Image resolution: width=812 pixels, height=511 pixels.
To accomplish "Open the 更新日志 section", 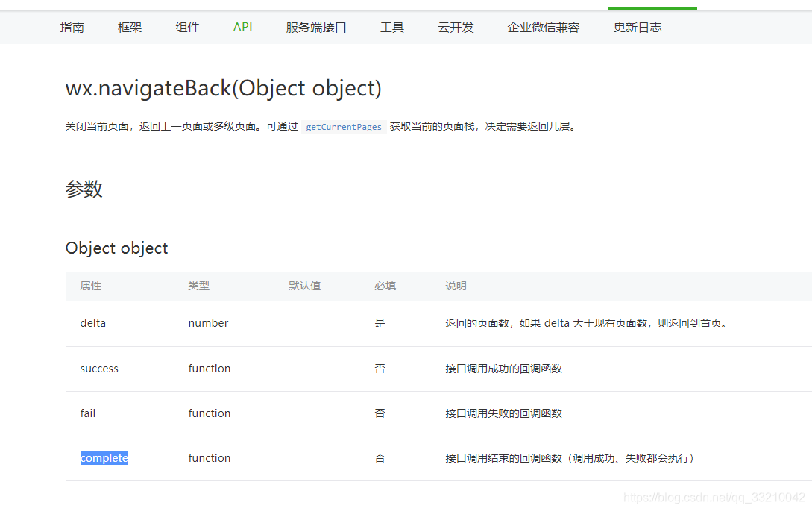I will tap(637, 27).
